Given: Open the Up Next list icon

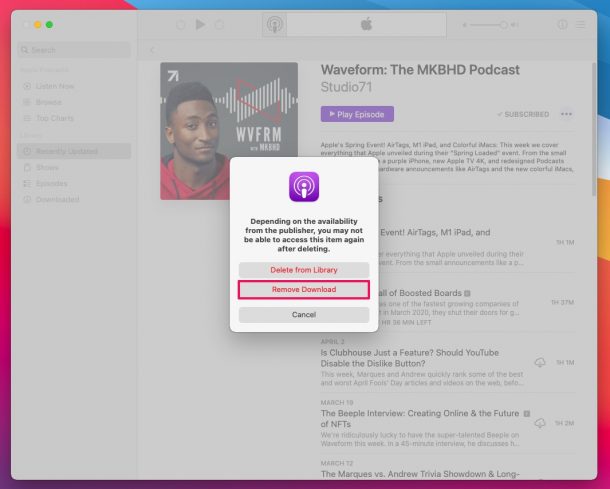Looking at the screenshot, I should click(x=580, y=25).
